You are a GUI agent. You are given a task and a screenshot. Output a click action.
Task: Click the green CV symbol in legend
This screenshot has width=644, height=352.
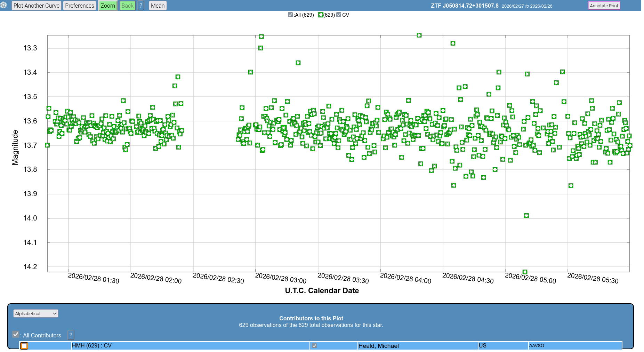click(x=321, y=15)
